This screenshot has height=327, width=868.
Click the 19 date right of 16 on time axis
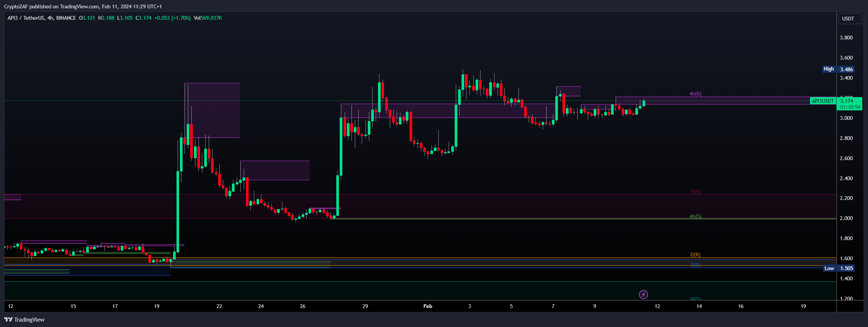coord(803,306)
